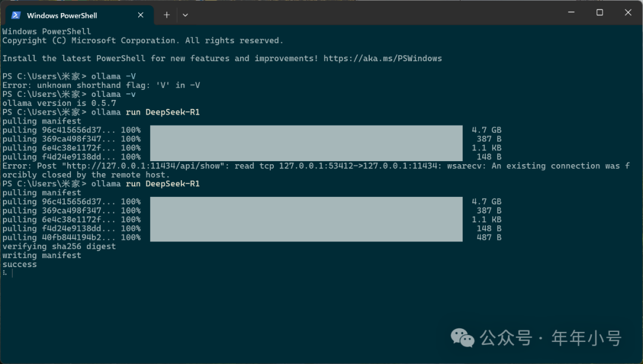The width and height of the screenshot is (643, 364).
Task: Click 'pulling 40fb844194b2... 100%' line
Action: [71, 237]
